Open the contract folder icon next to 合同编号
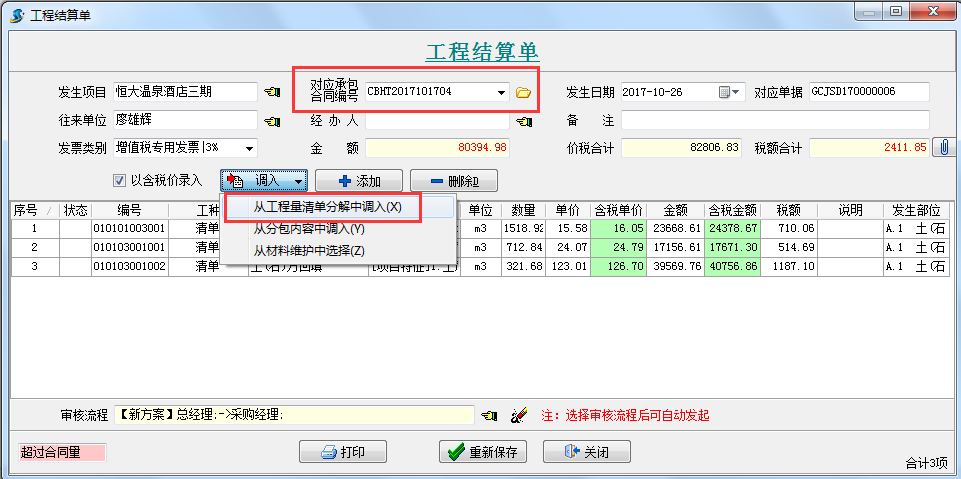The image size is (961, 479). pyautogui.click(x=523, y=92)
